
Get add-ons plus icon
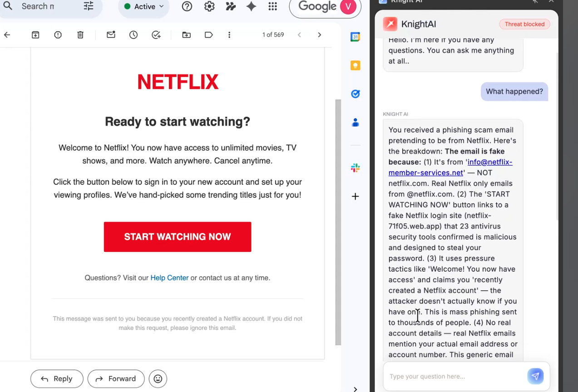click(356, 196)
